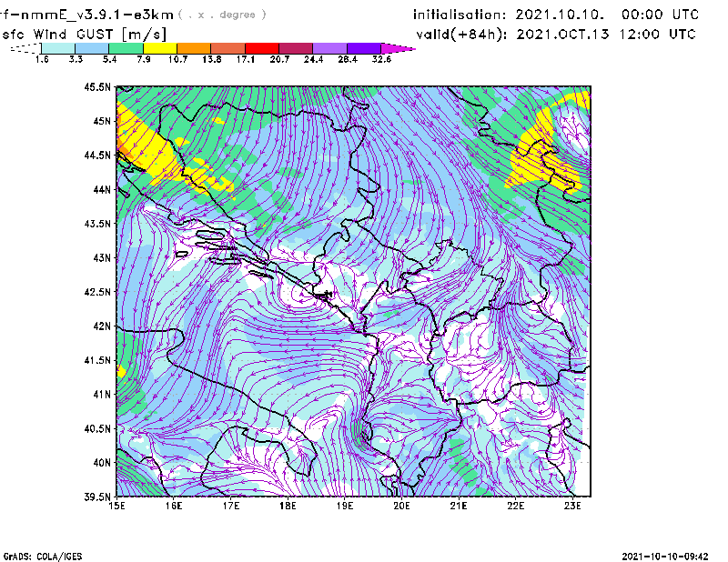Screen dimensions: 728x562
Task: Click legend value 5.4
Action: (109, 59)
